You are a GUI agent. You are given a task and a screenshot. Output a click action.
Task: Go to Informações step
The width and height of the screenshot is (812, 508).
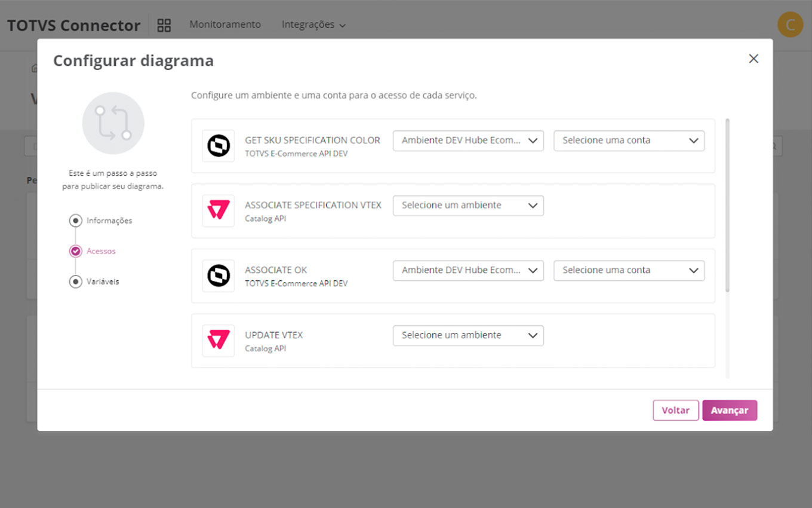tap(101, 221)
